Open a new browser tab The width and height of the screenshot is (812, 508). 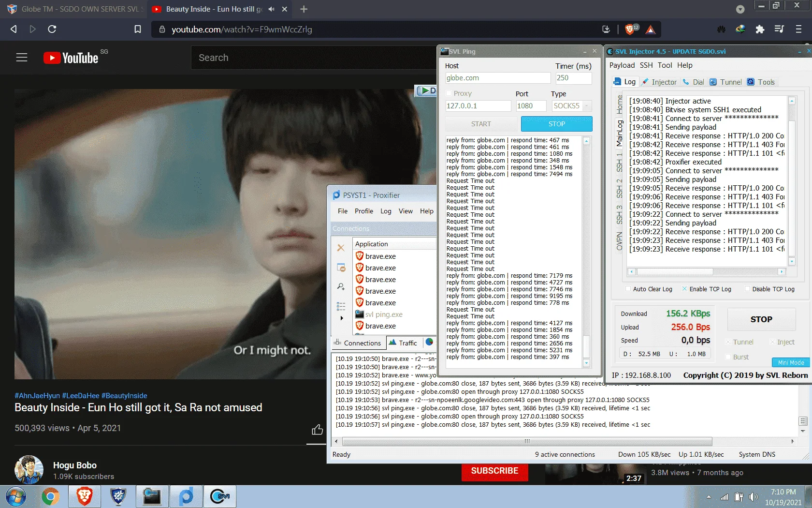point(304,9)
